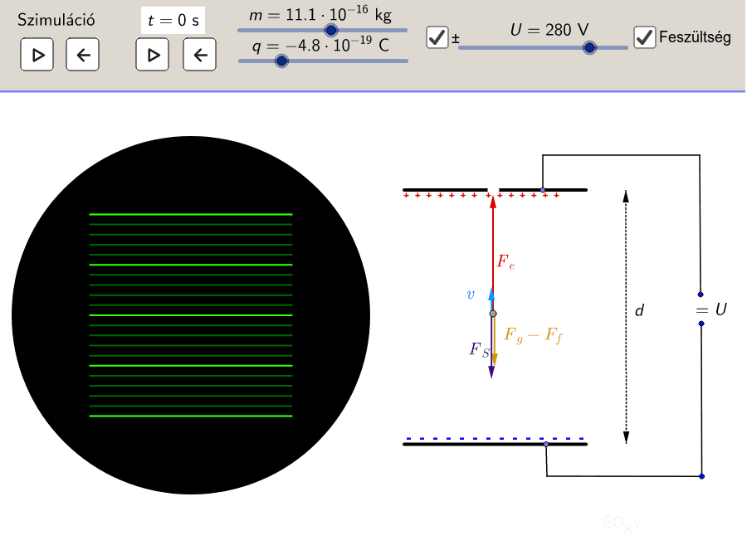Click the charge q slider handle
Screen dimensions: 747x560
point(281,61)
